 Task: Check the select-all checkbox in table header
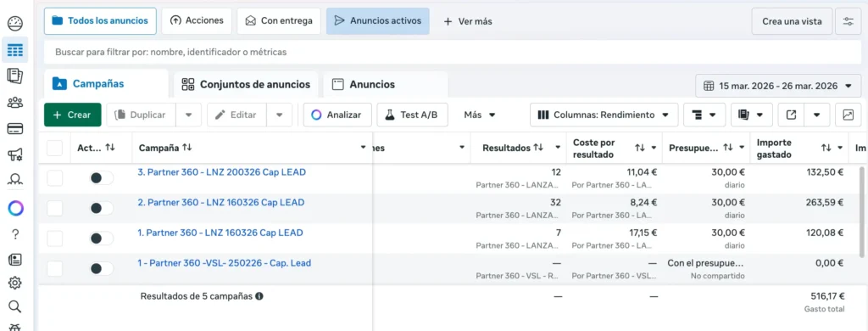click(55, 148)
